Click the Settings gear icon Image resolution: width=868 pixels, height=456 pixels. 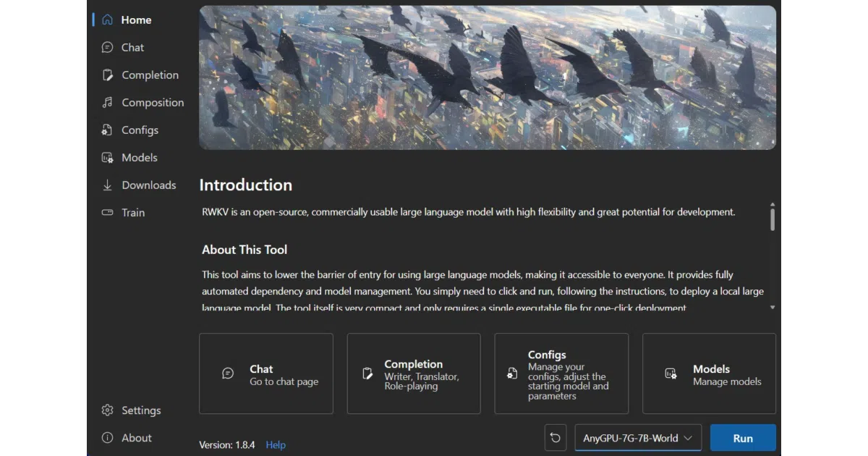pos(107,410)
